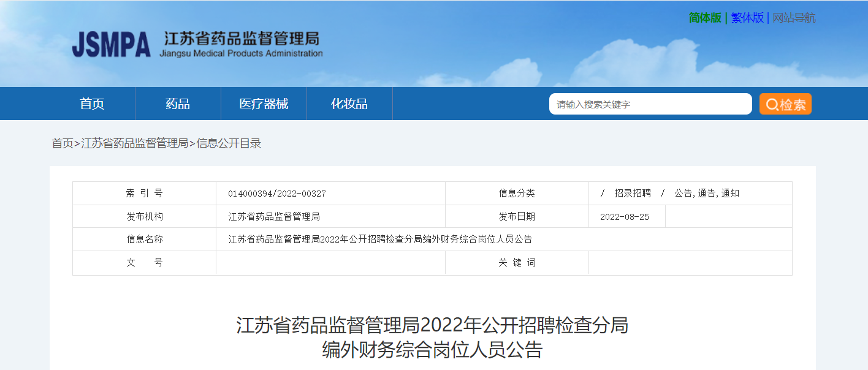Switch to 简体版 language
Screen dimensions: 868x370
705,18
